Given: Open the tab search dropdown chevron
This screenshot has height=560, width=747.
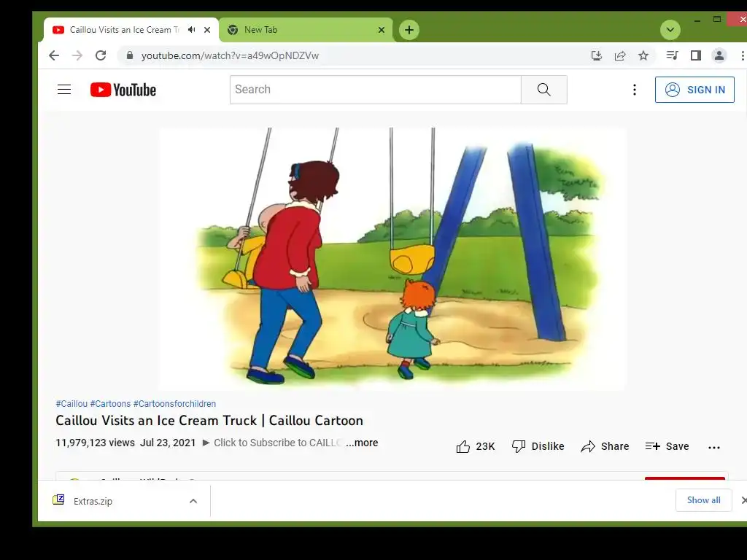Looking at the screenshot, I should click(670, 29).
